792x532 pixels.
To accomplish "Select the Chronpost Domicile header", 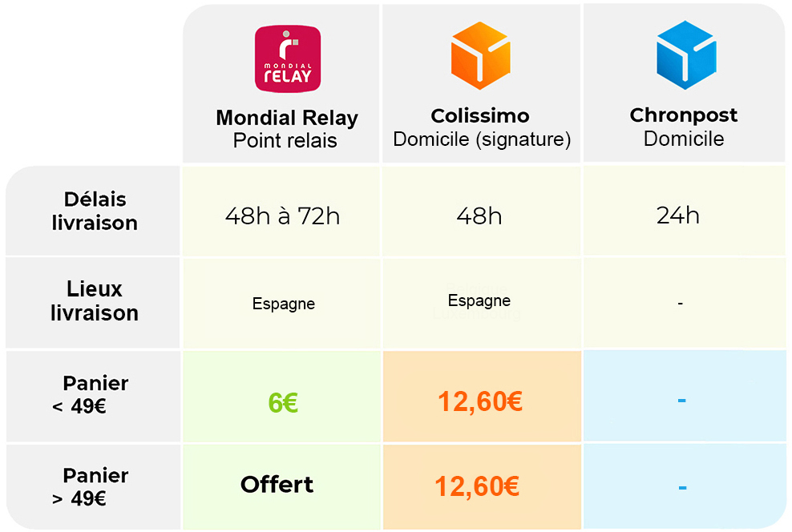I will pos(684,127).
